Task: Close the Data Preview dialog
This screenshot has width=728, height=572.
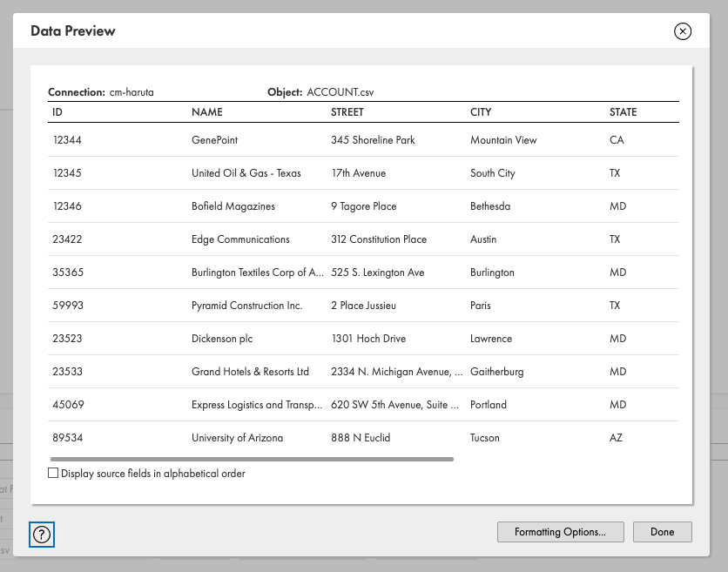Action: (x=683, y=31)
